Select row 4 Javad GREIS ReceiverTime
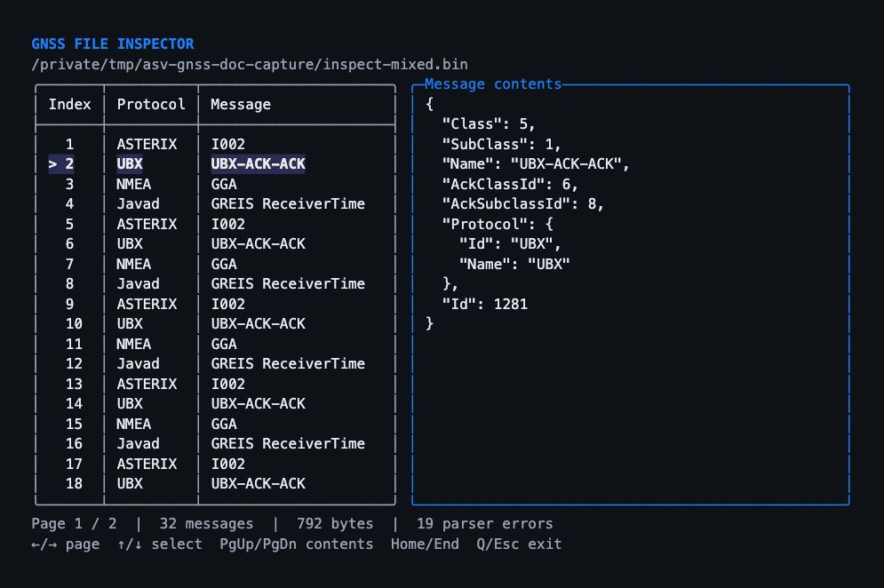This screenshot has width=884, height=588. (215, 203)
